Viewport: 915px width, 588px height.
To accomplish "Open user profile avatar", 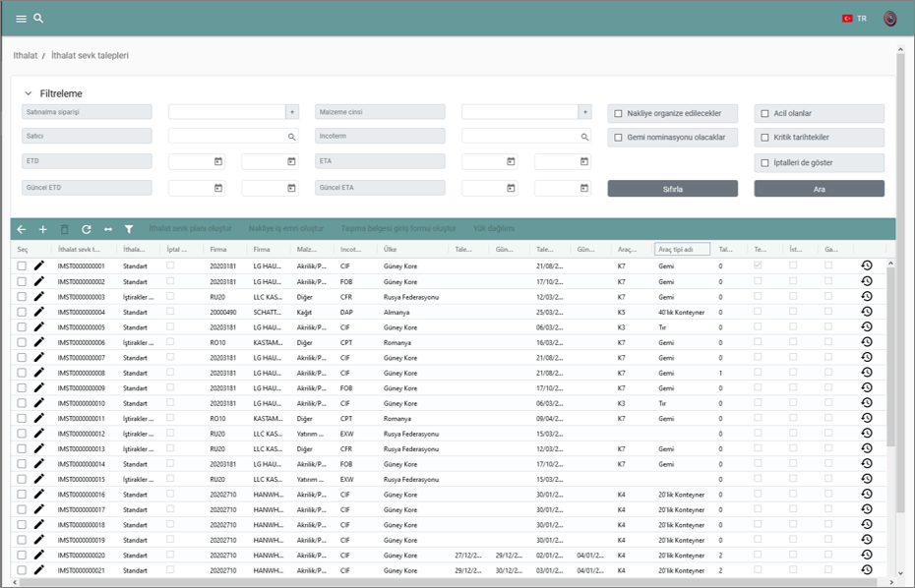I will 889,19.
